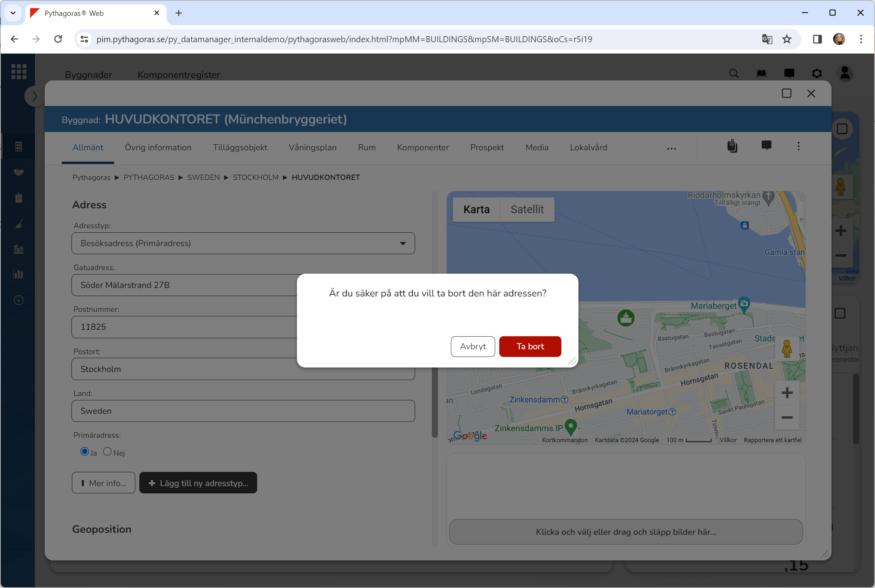Zoom in on the map with the plus button
The height and width of the screenshot is (588, 875).
[787, 393]
